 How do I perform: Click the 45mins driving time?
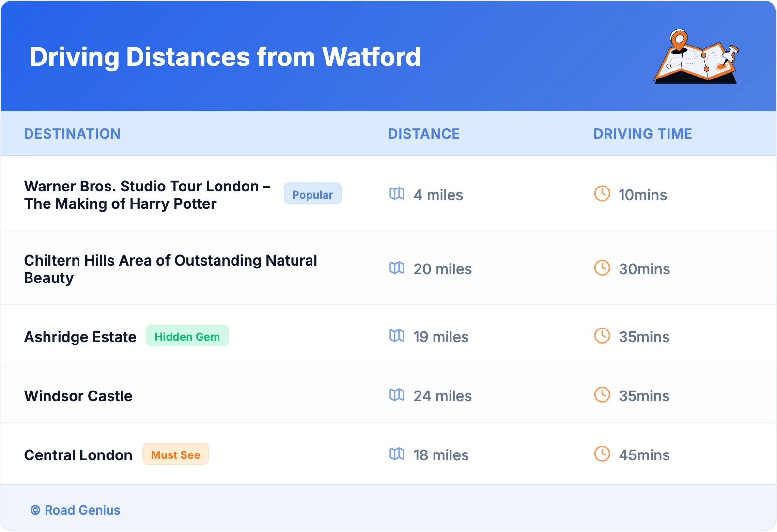644,455
